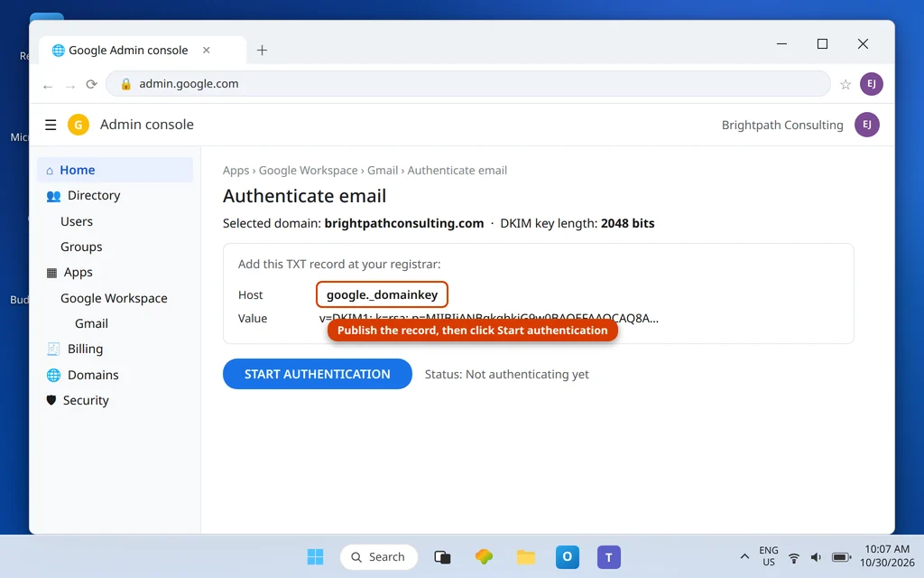Click Authenticate email breadcrumb
924x578 pixels.
tap(457, 171)
